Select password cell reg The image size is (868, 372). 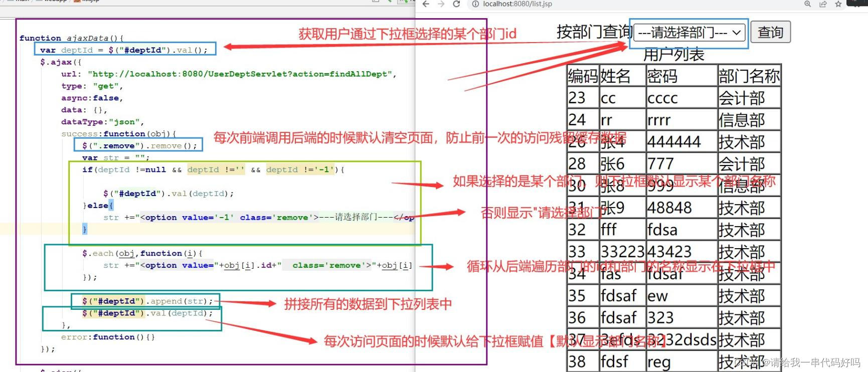(x=681, y=361)
